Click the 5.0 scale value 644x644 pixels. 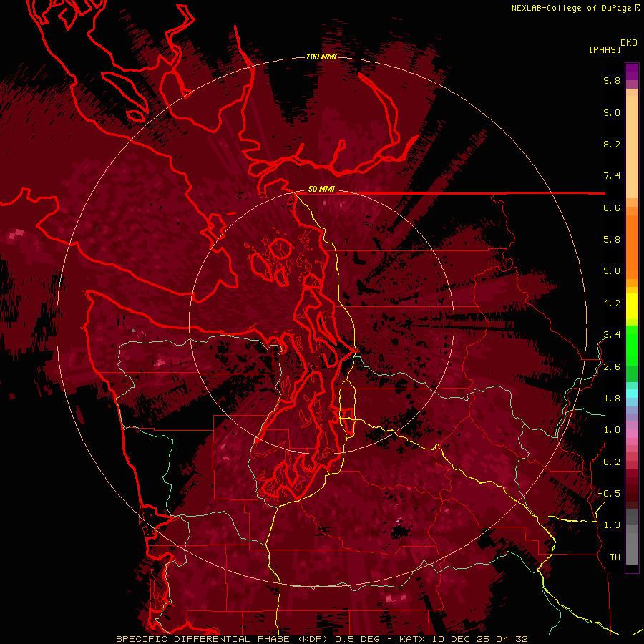(x=612, y=271)
